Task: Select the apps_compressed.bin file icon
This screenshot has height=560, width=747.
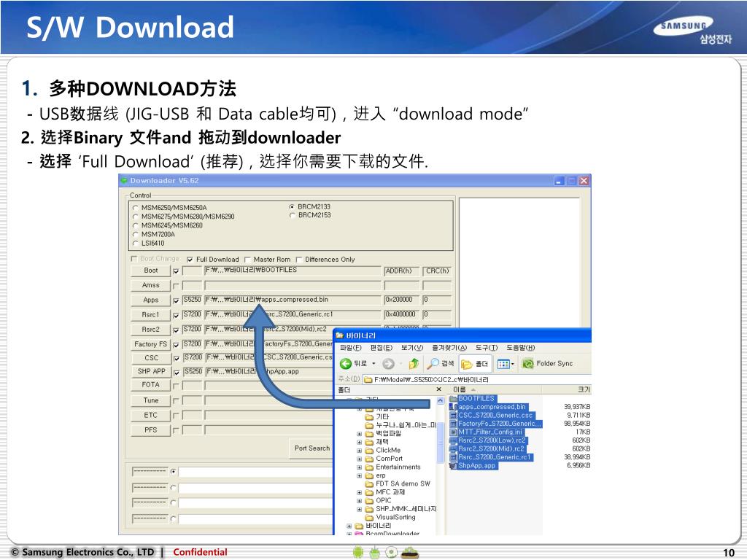Action: tap(453, 407)
